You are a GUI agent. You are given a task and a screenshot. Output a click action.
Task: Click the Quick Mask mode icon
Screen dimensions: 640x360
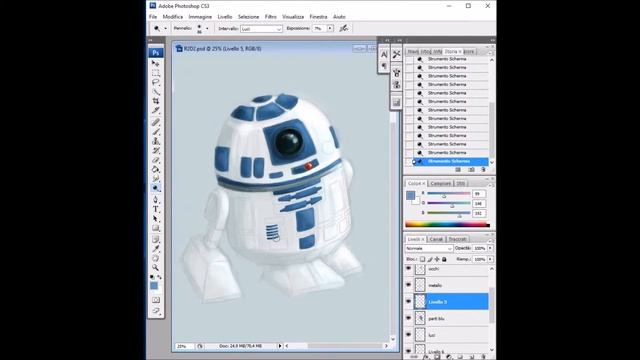coord(156,300)
